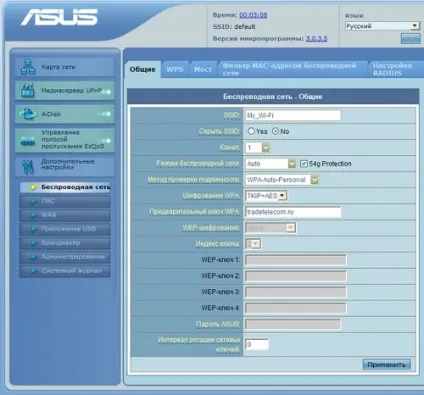Viewport: 424px width, 395px height.
Task: Open the Фильтр MAC-адресов беспроводной сети tab
Action: (x=292, y=69)
